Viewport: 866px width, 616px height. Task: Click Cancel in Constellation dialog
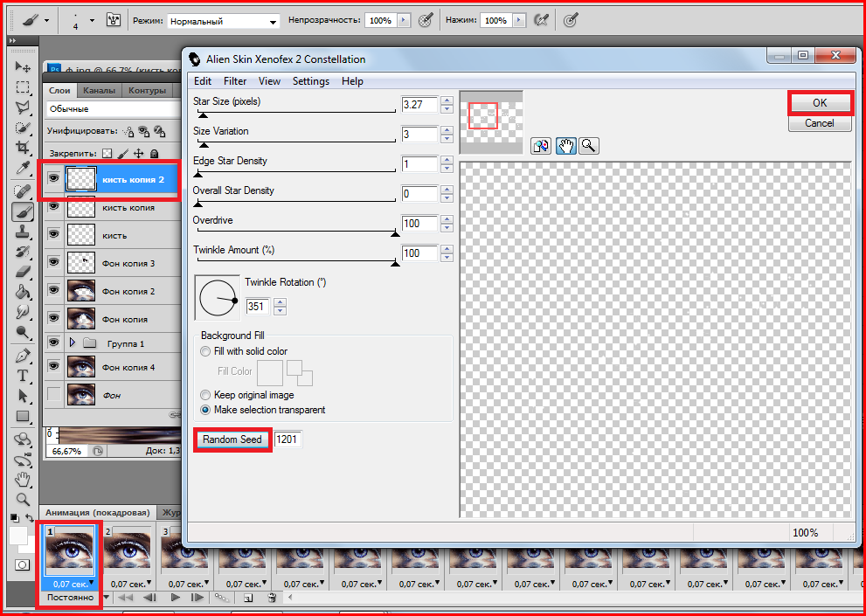point(820,122)
